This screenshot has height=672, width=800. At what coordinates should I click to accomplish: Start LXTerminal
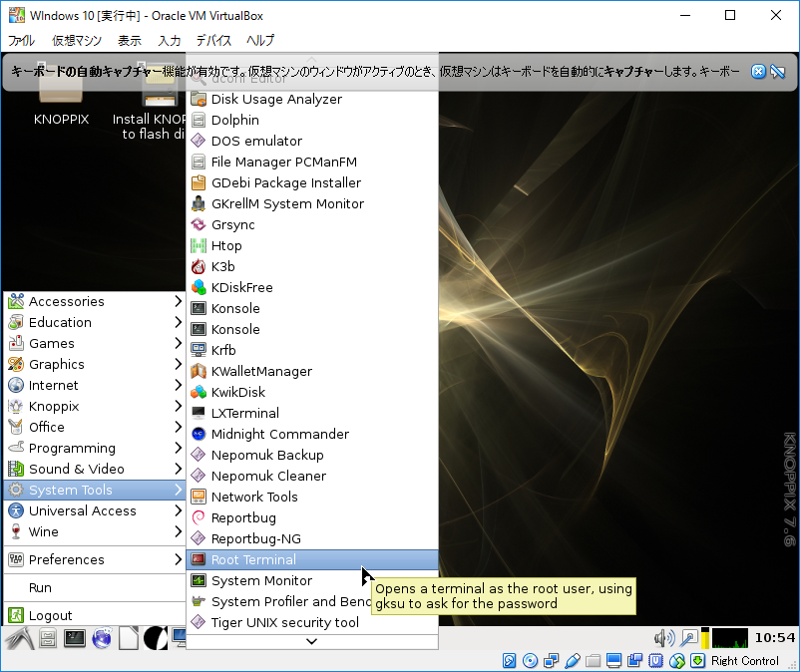pos(312,413)
